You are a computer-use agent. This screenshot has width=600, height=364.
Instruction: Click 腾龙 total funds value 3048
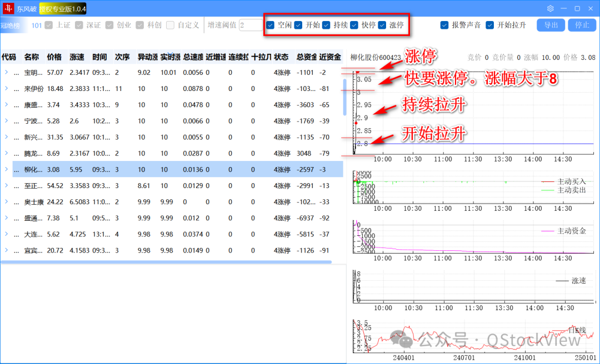304,153
